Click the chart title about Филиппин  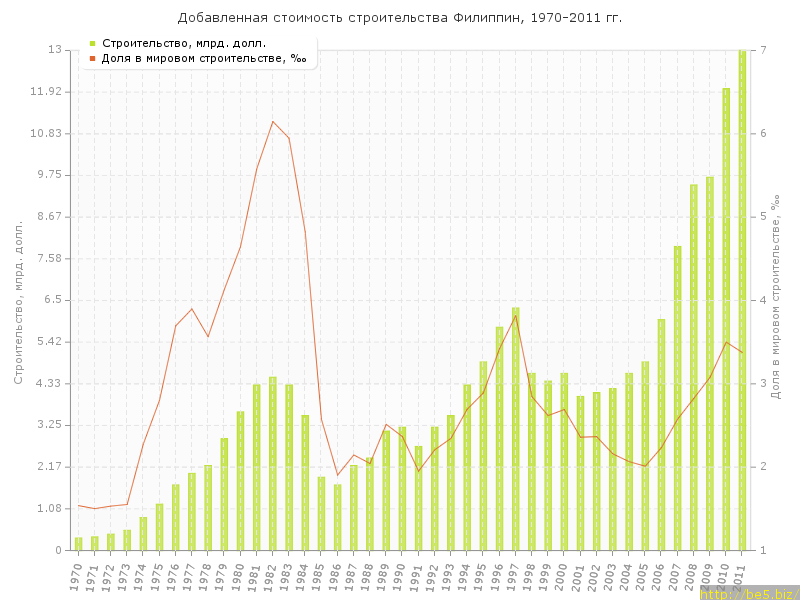(x=399, y=18)
